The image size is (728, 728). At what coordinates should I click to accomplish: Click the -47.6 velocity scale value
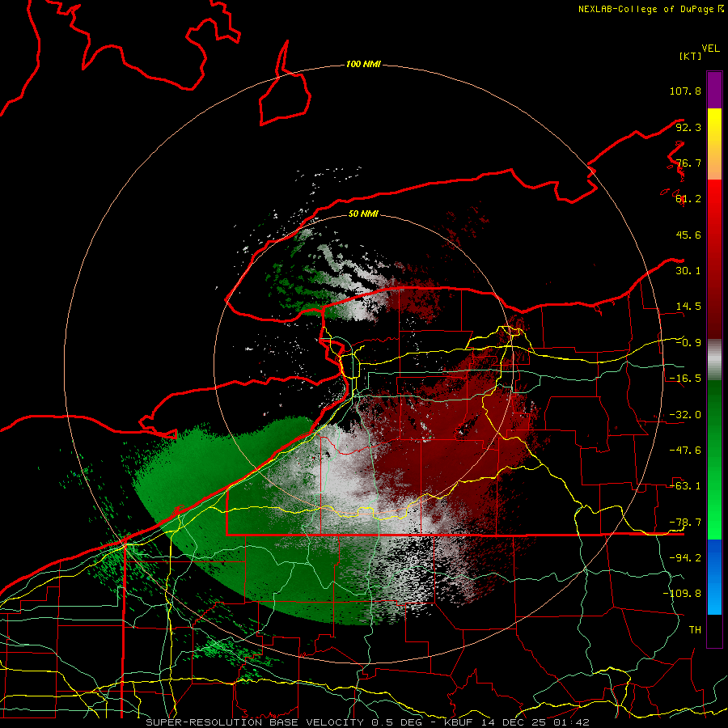click(x=685, y=451)
